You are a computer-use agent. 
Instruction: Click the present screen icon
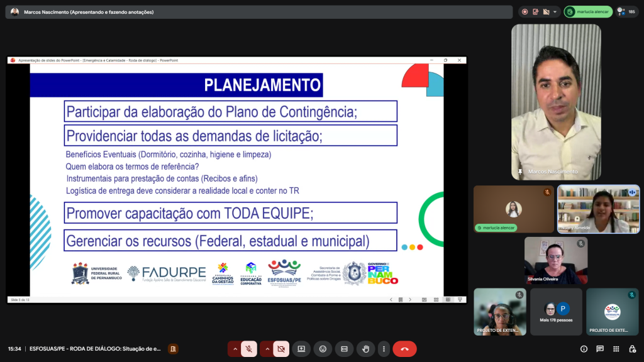[301, 349]
